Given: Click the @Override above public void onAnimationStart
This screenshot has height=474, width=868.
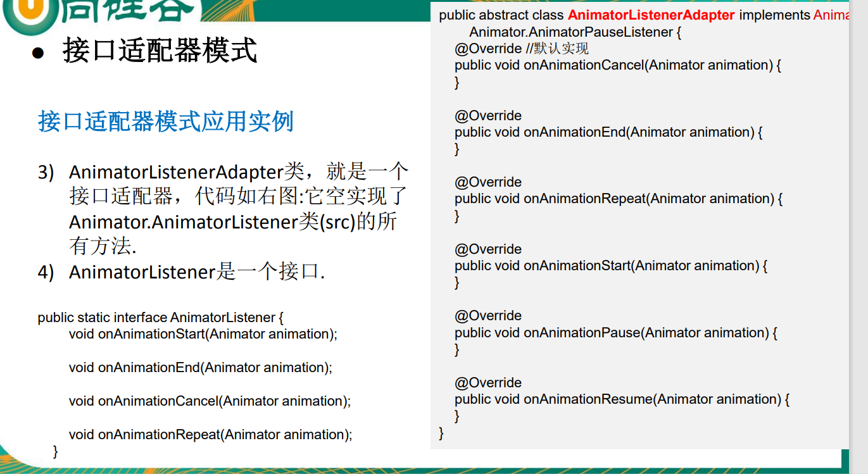Looking at the screenshot, I should click(488, 249).
